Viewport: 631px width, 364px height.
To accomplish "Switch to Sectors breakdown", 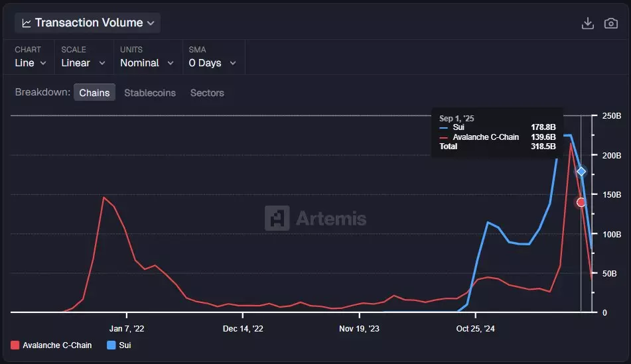I will (x=207, y=93).
